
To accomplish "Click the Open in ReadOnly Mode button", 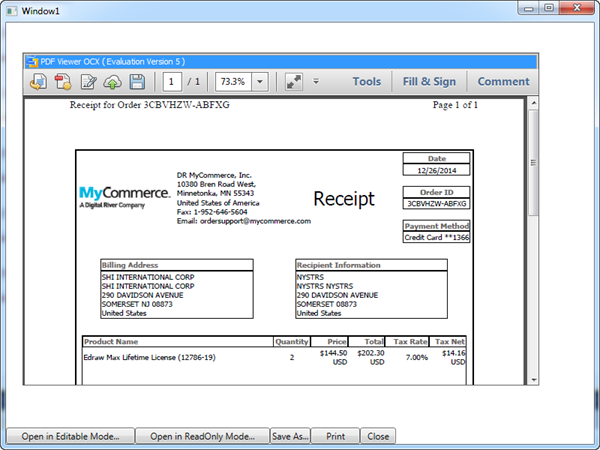I will click(202, 436).
